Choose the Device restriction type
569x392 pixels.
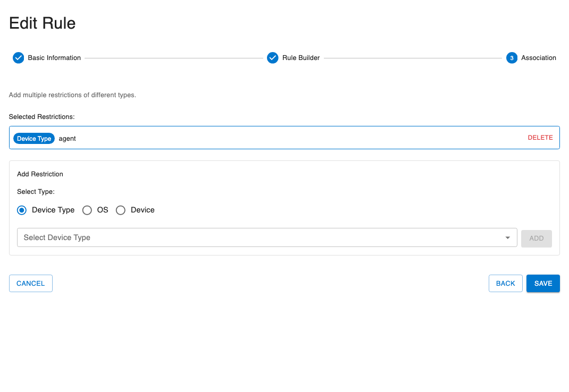click(x=121, y=210)
